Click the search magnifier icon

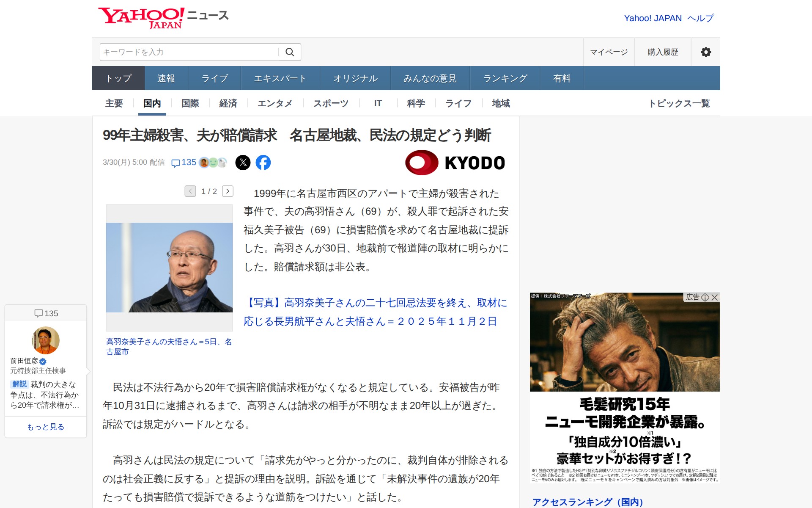pyautogui.click(x=290, y=52)
